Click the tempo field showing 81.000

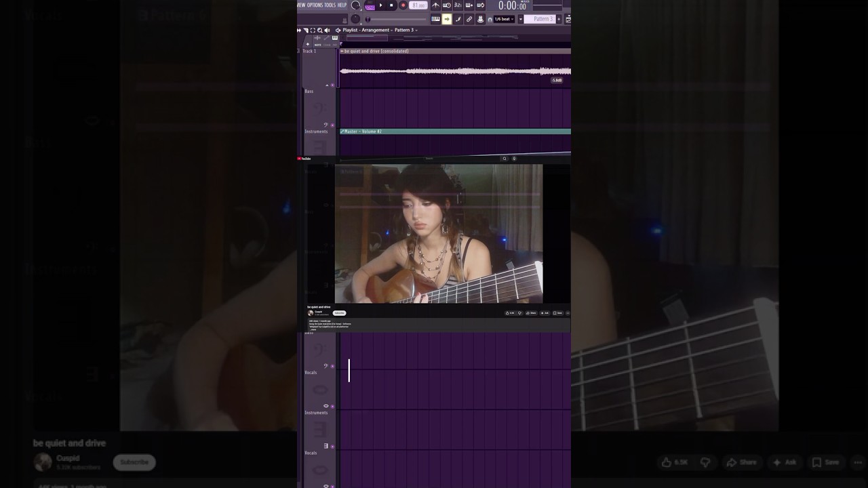pyautogui.click(x=418, y=5)
